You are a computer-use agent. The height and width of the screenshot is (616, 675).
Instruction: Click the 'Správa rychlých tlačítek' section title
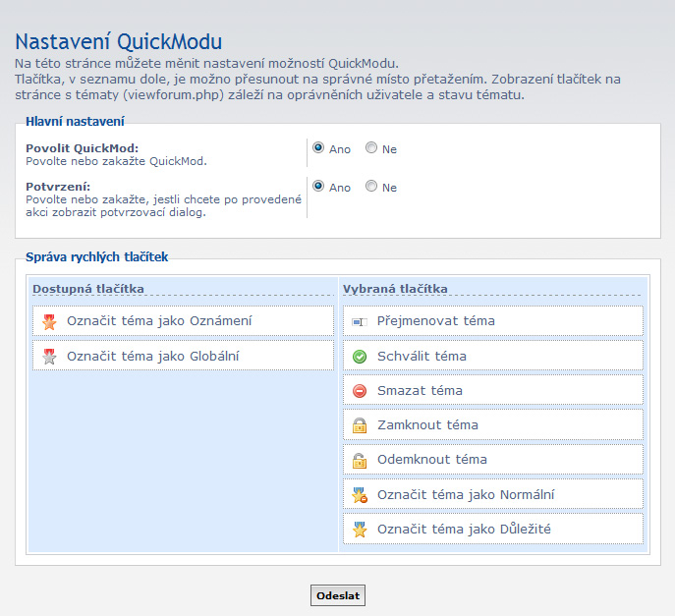[97, 257]
